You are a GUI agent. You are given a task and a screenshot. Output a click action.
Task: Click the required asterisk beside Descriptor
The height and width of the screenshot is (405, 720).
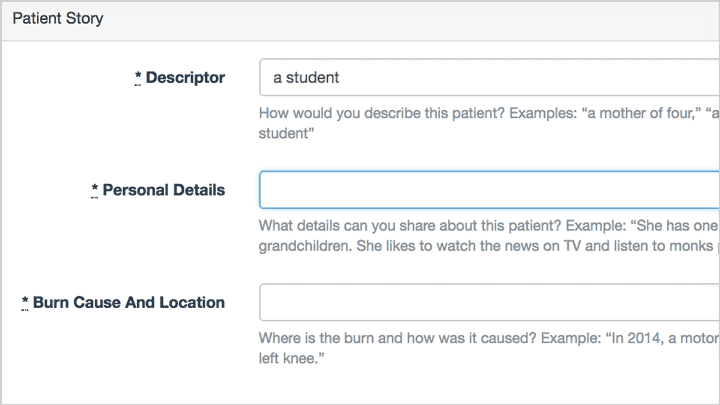tap(138, 77)
